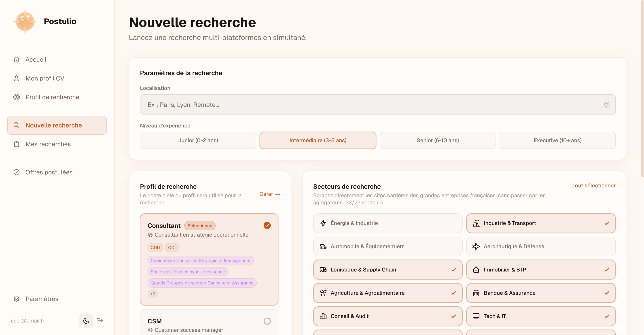Click the bank icon of Banque & Assurance

pos(476,293)
